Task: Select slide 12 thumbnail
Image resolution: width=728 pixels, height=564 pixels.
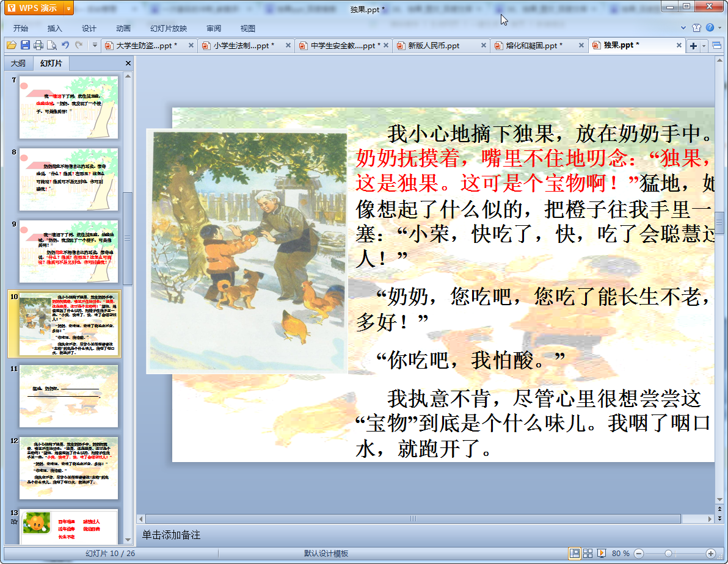Action: (69, 468)
